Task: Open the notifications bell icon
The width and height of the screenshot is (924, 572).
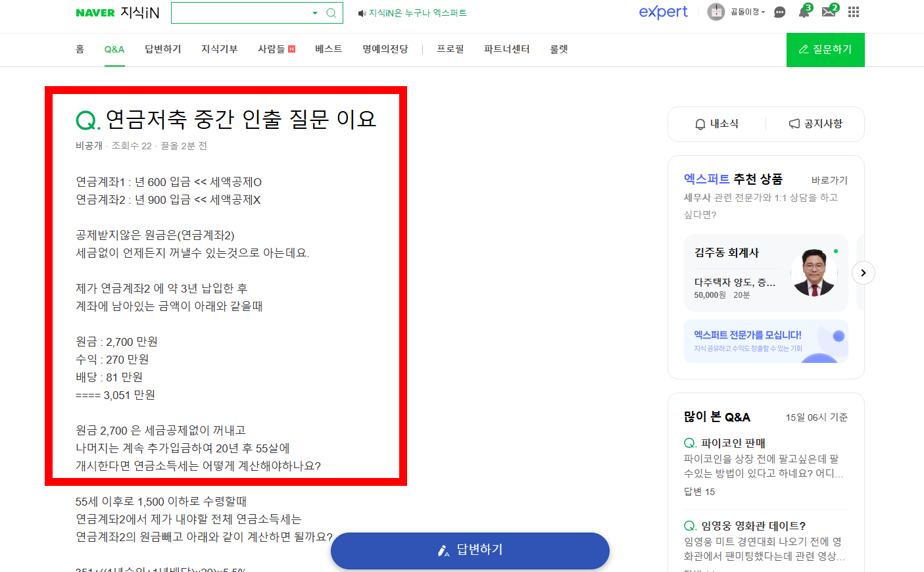Action: pyautogui.click(x=804, y=12)
